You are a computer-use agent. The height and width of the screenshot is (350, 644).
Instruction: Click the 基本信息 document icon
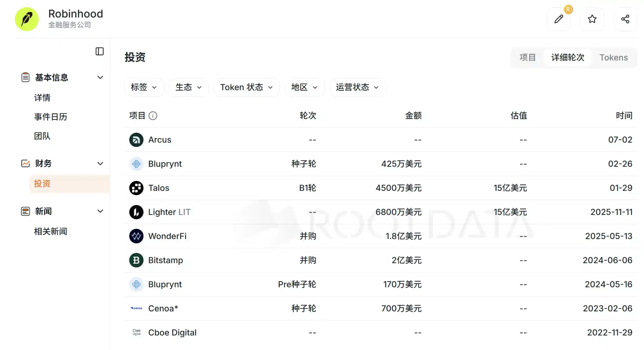[x=25, y=77]
